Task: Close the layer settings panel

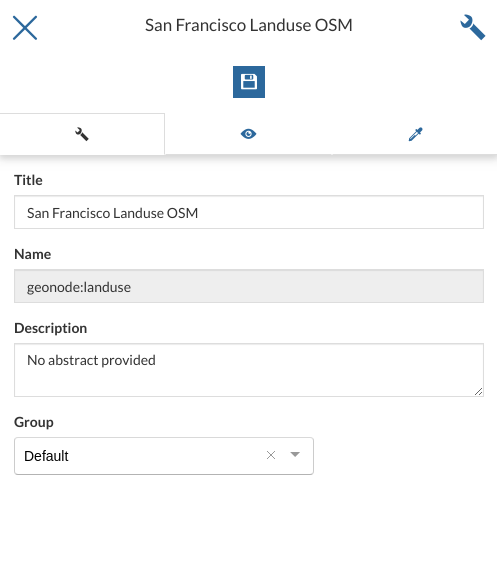Action: [x=25, y=28]
